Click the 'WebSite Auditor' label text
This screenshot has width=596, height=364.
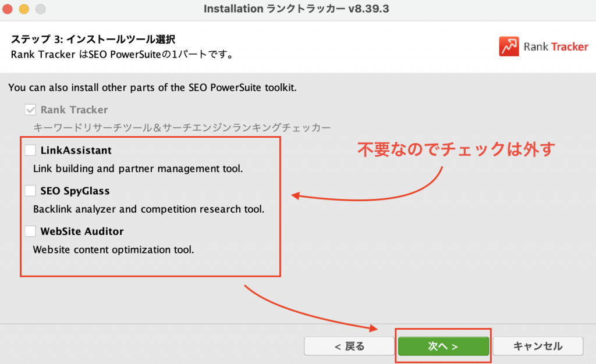82,231
